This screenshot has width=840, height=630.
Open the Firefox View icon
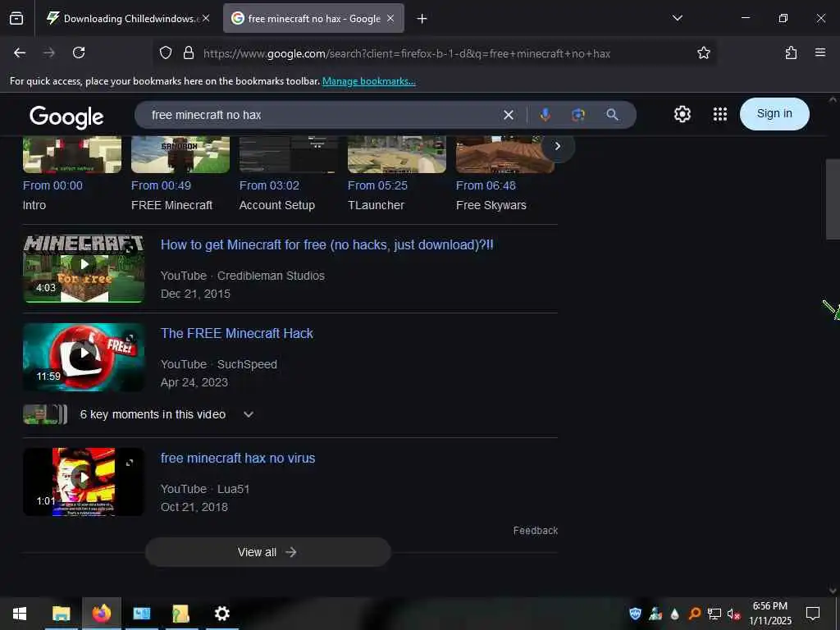16,19
